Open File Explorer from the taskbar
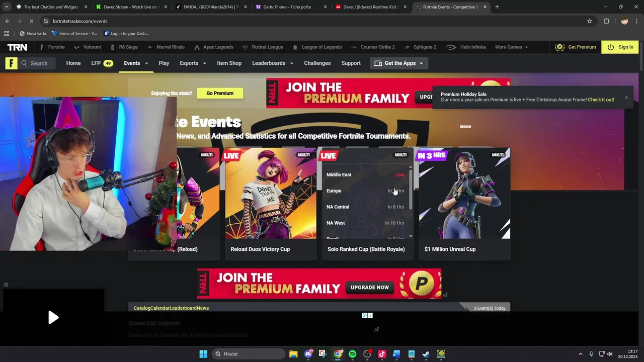 tap(293, 354)
